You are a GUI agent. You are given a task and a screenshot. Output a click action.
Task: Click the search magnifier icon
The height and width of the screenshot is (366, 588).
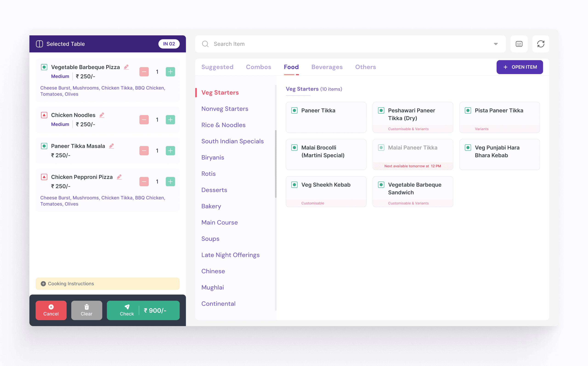[205, 44]
